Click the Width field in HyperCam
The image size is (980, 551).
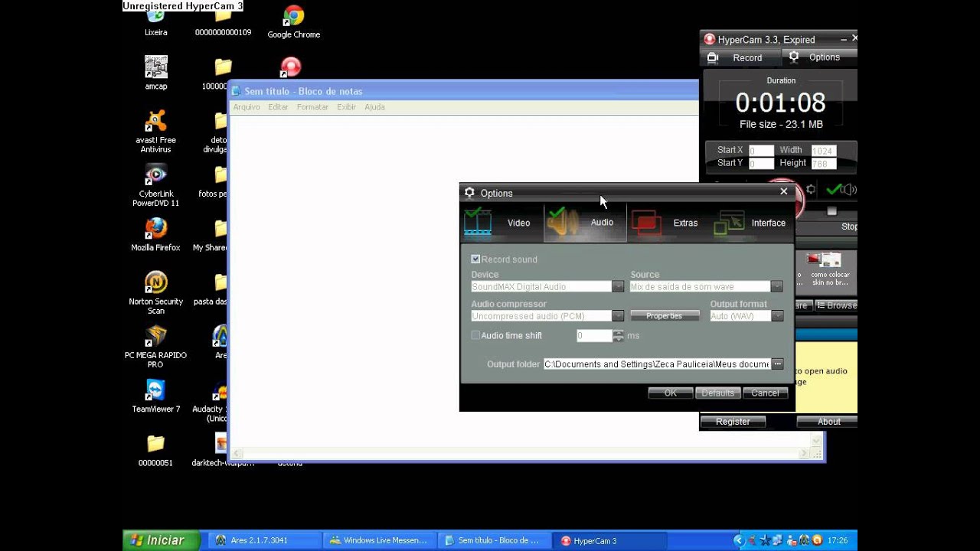click(823, 151)
